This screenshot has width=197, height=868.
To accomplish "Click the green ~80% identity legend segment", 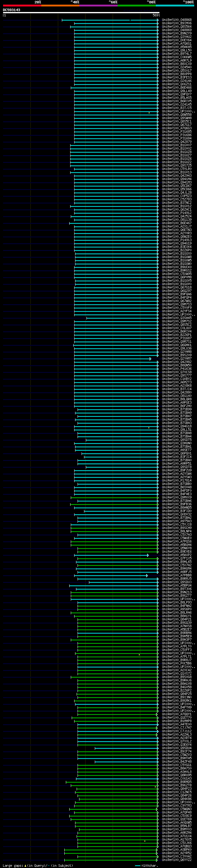I will click(x=137, y=6).
